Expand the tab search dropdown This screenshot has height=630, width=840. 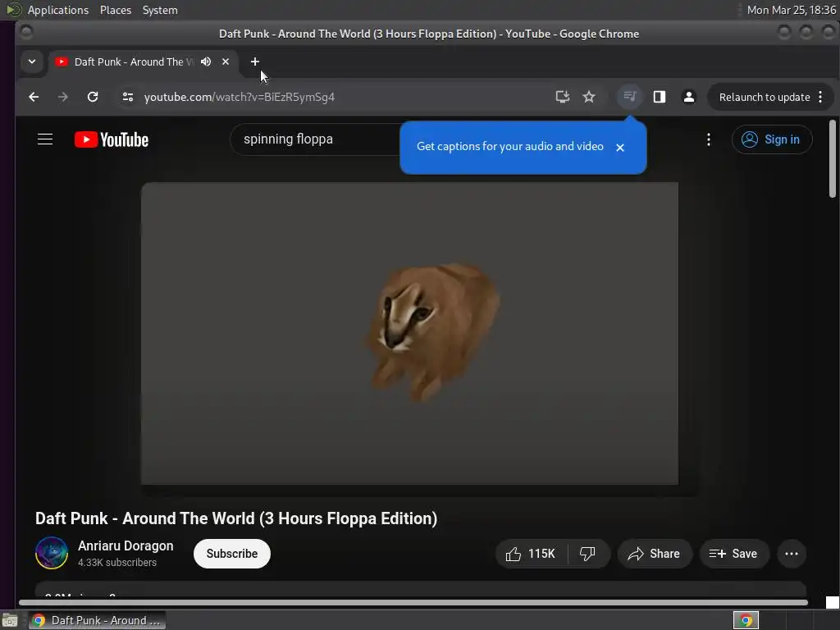pos(32,62)
